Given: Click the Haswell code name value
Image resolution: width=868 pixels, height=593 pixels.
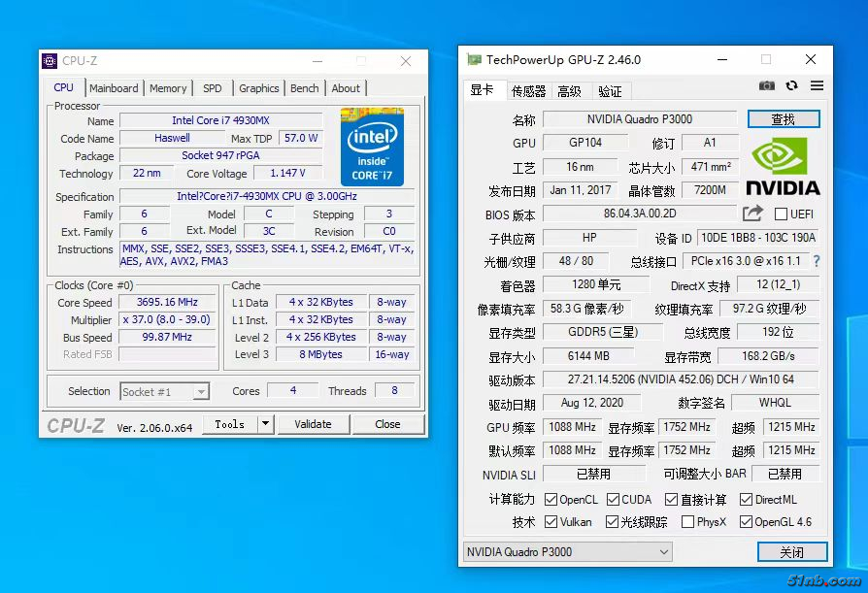Looking at the screenshot, I should (172, 138).
